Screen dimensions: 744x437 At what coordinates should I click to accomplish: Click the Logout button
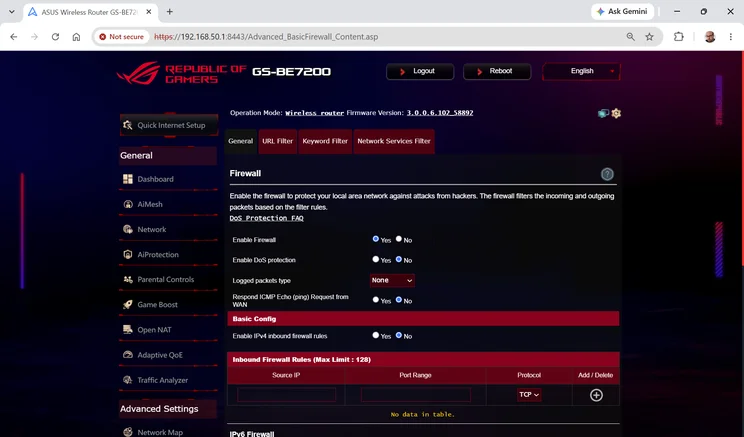click(420, 71)
